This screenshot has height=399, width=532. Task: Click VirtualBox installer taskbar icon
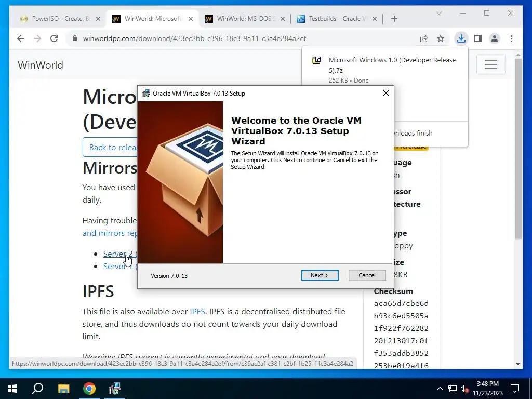(x=115, y=389)
